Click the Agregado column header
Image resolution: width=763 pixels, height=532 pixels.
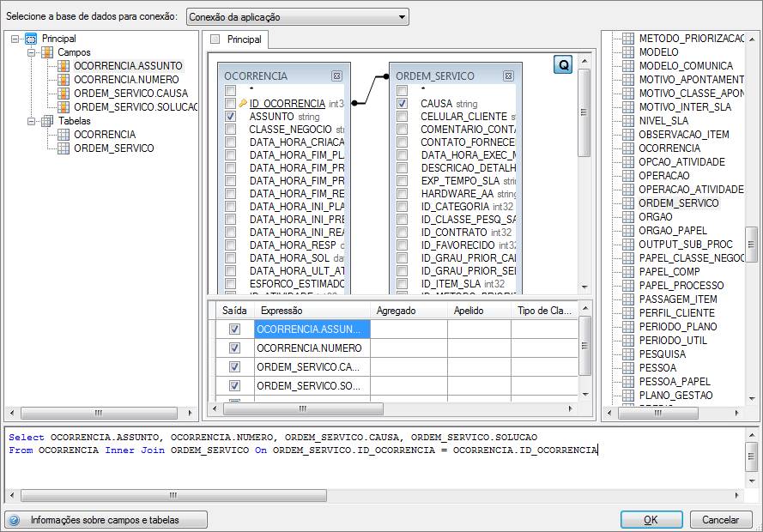409,311
